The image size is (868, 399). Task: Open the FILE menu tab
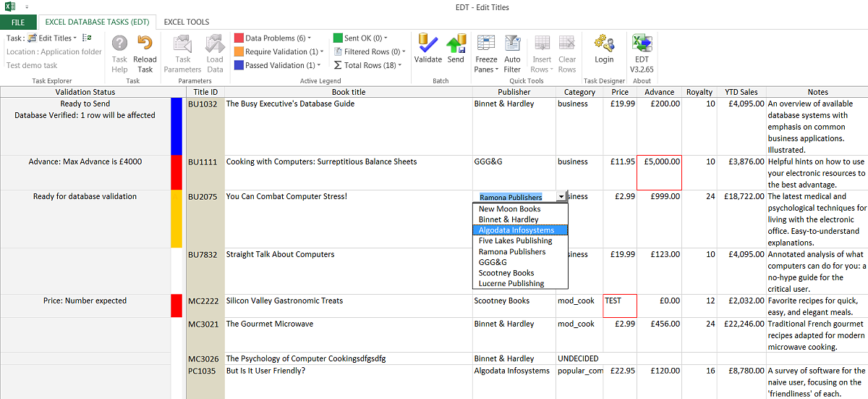[x=18, y=22]
